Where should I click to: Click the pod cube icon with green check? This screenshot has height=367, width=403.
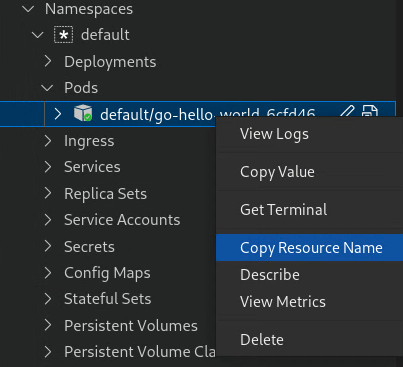click(83, 113)
